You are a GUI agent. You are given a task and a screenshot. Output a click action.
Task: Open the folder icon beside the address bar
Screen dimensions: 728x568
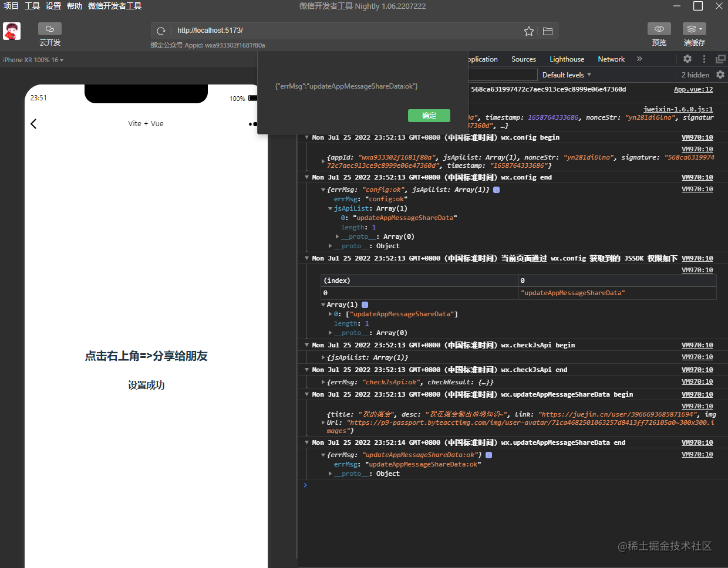548,31
